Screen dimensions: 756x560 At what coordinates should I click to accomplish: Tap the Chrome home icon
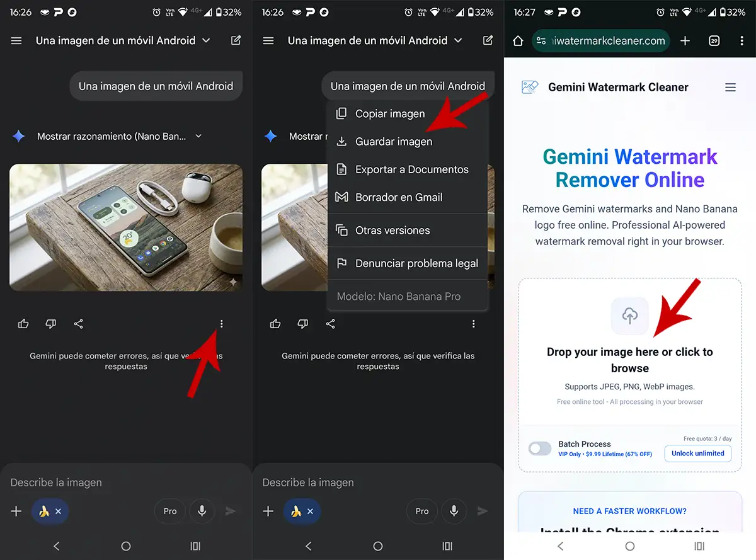pos(518,41)
